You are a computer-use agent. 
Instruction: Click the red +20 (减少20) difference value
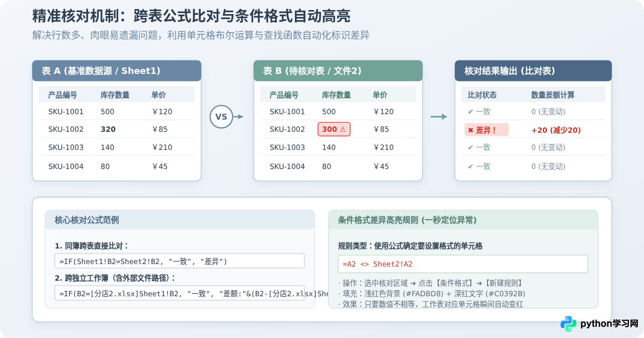click(x=556, y=130)
